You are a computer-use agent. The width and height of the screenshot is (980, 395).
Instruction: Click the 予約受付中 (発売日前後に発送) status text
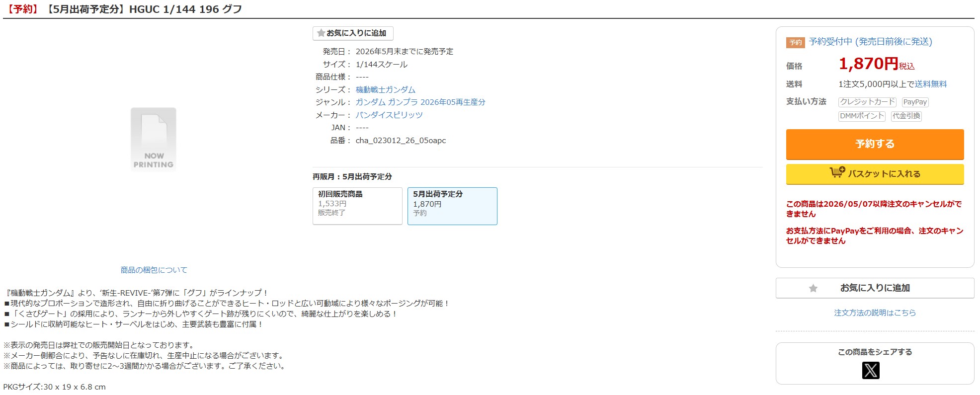click(871, 42)
